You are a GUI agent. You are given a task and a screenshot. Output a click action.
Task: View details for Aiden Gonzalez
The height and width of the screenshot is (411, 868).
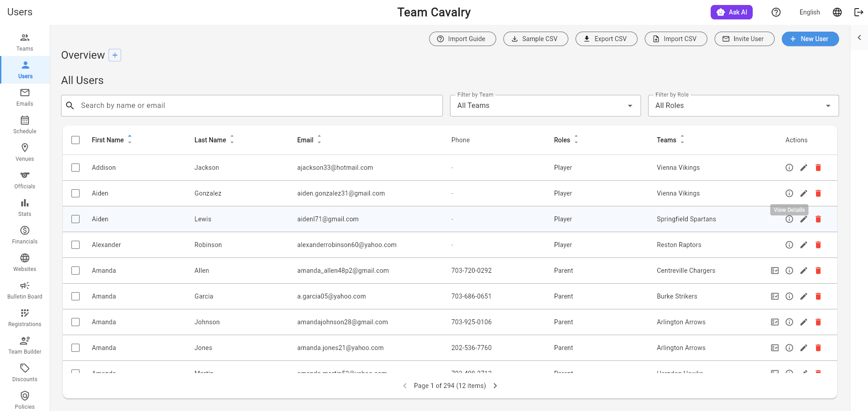coord(789,193)
